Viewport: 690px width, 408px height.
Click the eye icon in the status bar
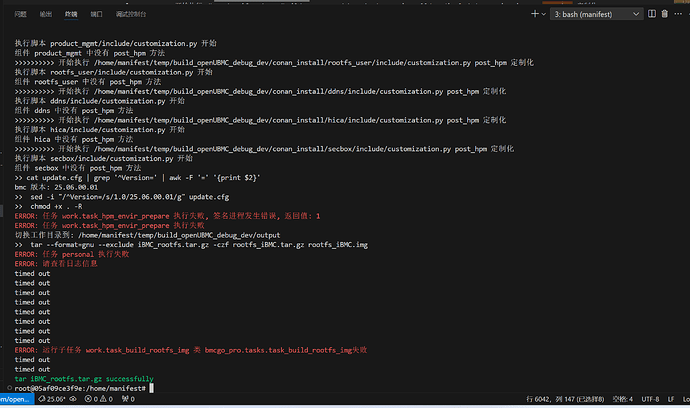tap(73, 399)
